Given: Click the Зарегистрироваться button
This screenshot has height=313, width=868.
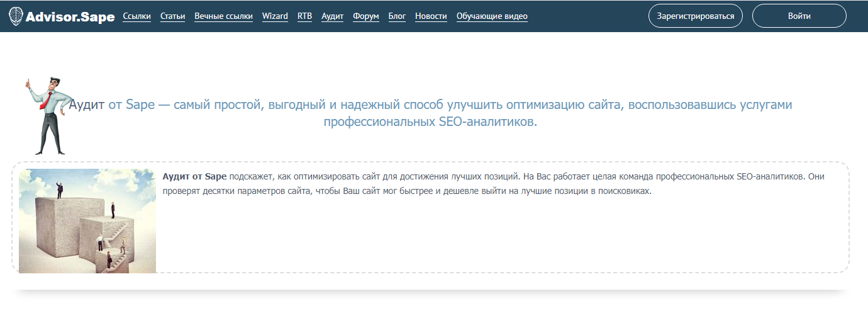Looking at the screenshot, I should pos(696,16).
